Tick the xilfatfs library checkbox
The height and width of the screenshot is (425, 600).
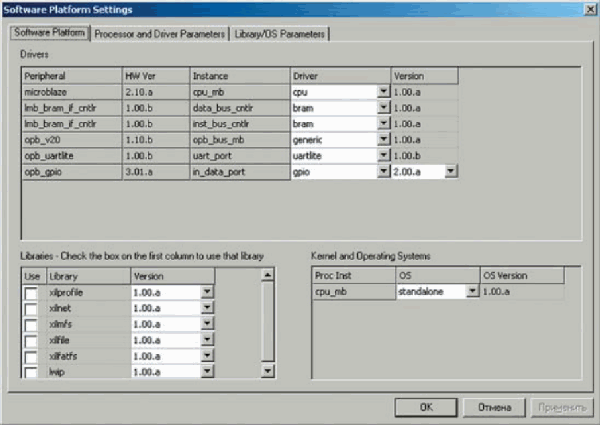33,355
